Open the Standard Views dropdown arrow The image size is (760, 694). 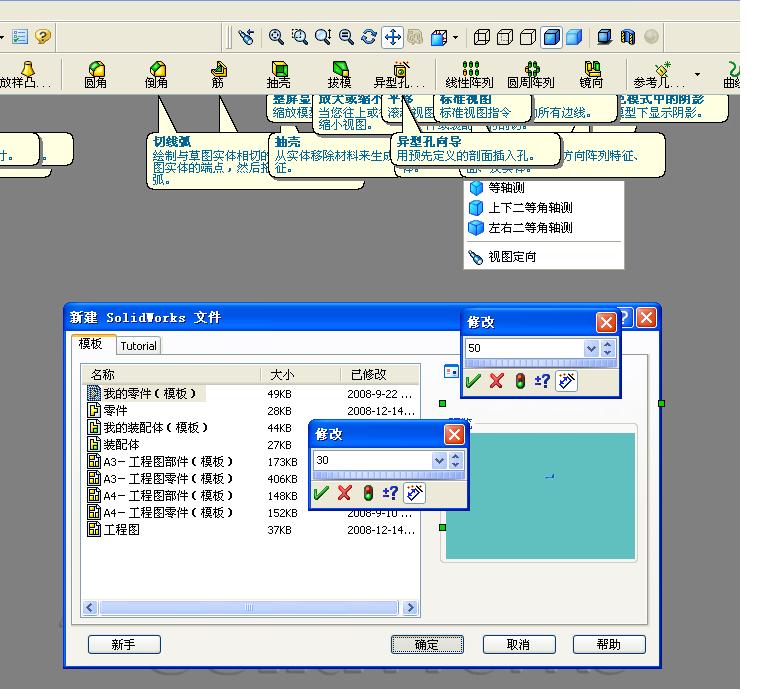(455, 37)
